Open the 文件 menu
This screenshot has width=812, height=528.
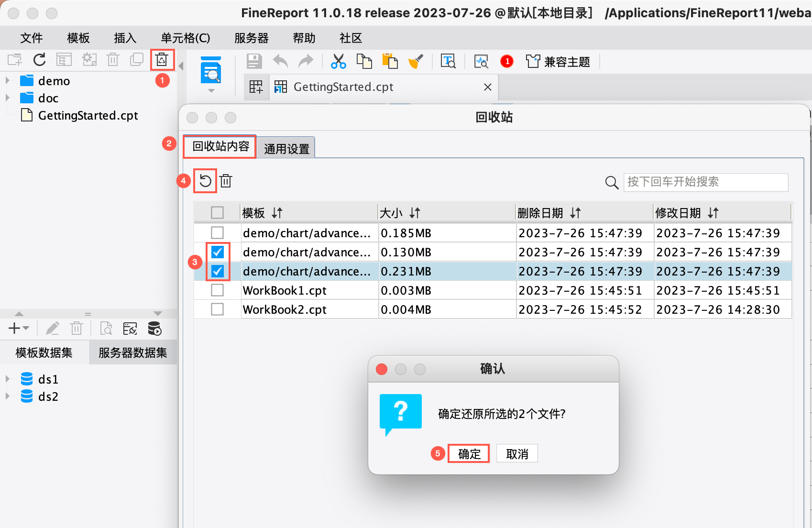point(32,38)
